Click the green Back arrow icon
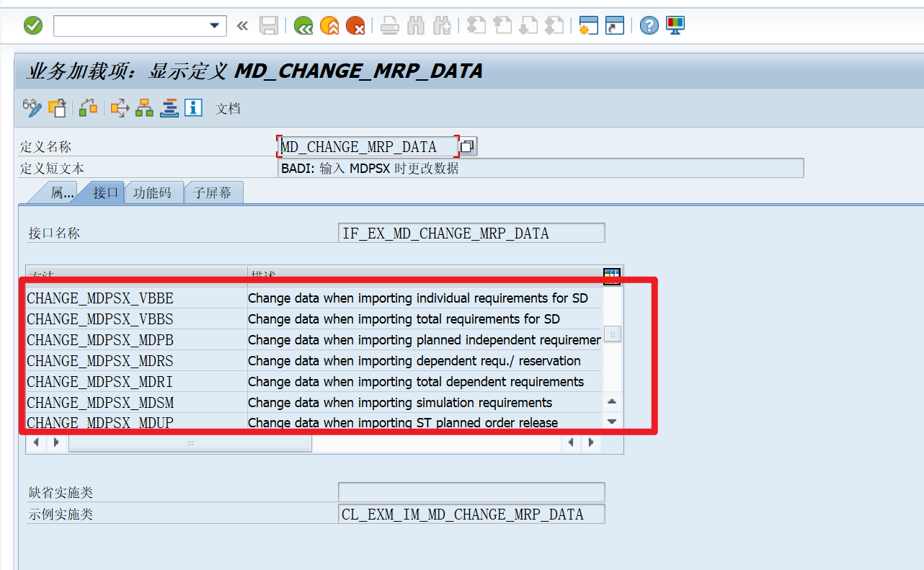The image size is (924, 570). click(303, 26)
